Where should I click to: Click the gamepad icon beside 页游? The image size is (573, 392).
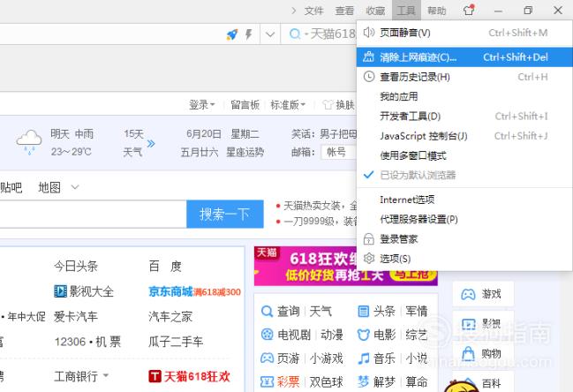(268, 358)
